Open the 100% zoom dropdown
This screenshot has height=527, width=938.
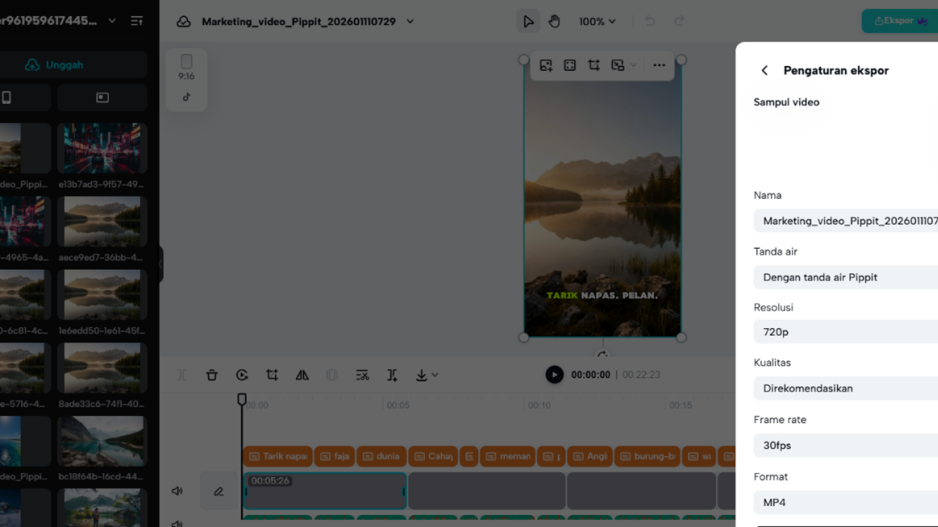(597, 21)
